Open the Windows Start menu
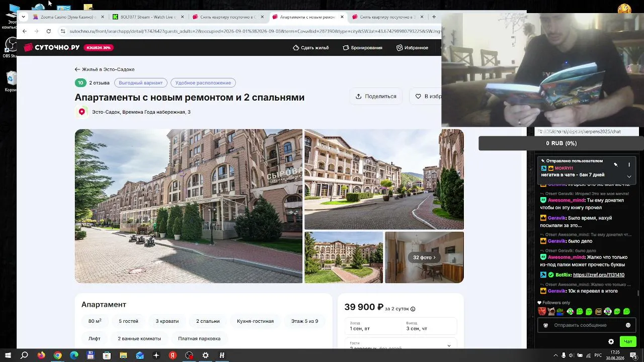The width and height of the screenshot is (644, 362). [x=7, y=355]
